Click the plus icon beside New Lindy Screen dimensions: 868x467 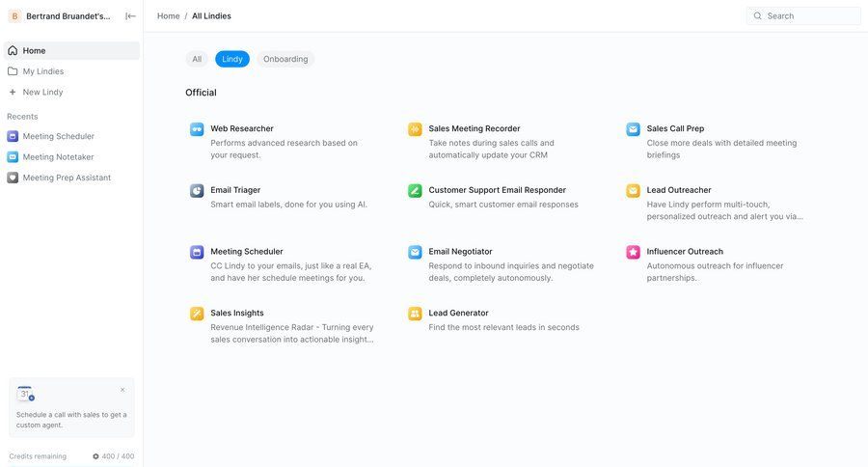coord(13,92)
